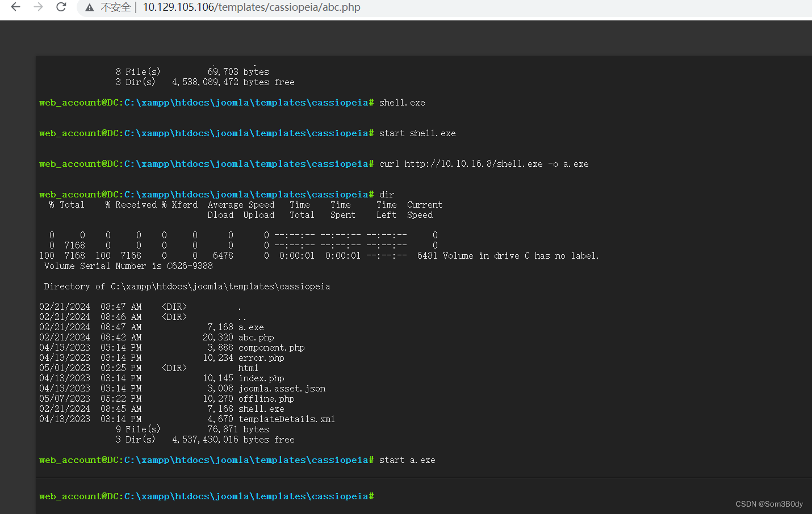Click the file name abc.php in listing

tap(256, 338)
